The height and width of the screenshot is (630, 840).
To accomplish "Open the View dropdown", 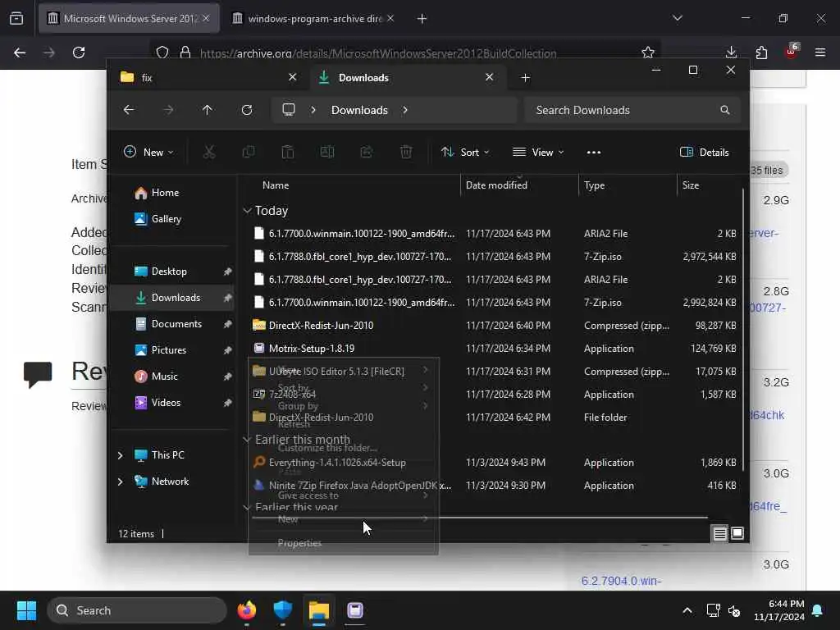I will pyautogui.click(x=538, y=152).
